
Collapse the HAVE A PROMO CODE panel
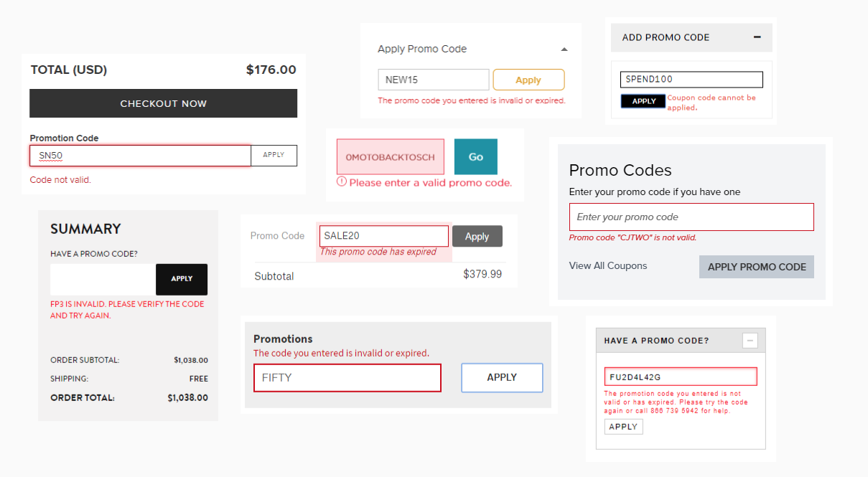pyautogui.click(x=750, y=340)
